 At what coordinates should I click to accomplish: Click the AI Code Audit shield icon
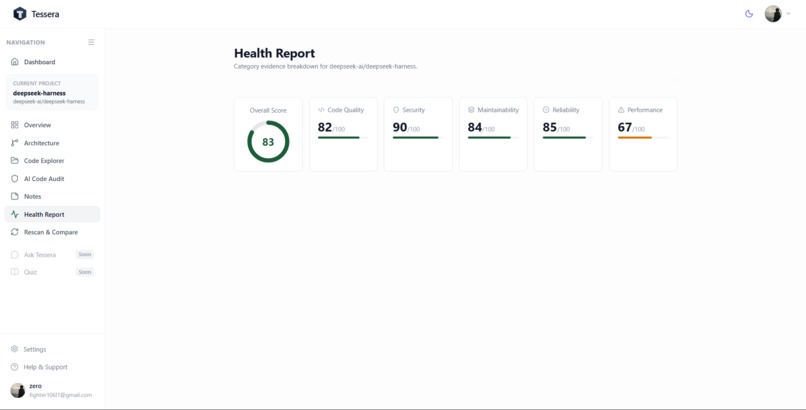(x=14, y=178)
